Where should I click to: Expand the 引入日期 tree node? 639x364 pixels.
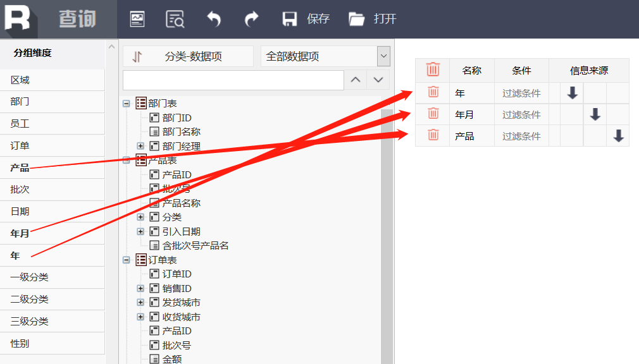[x=140, y=231]
